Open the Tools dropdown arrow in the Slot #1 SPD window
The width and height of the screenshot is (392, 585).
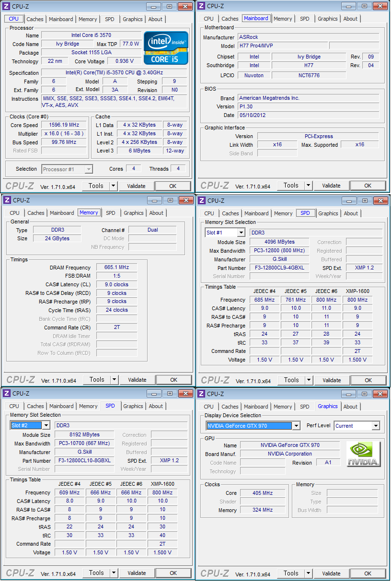pyautogui.click(x=309, y=380)
